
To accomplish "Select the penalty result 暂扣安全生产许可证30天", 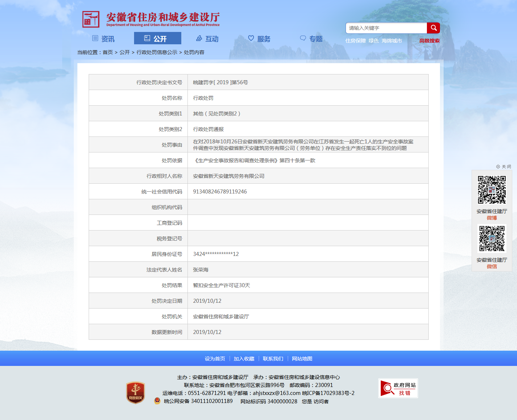I will tap(221, 285).
